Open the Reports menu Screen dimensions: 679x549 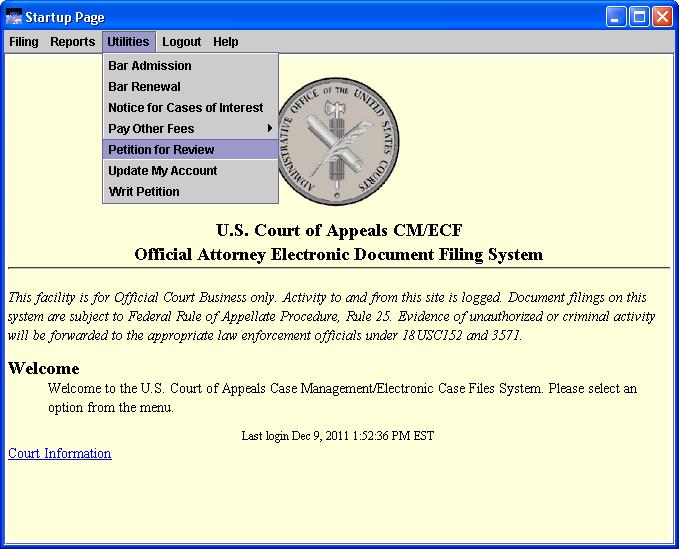tap(73, 42)
